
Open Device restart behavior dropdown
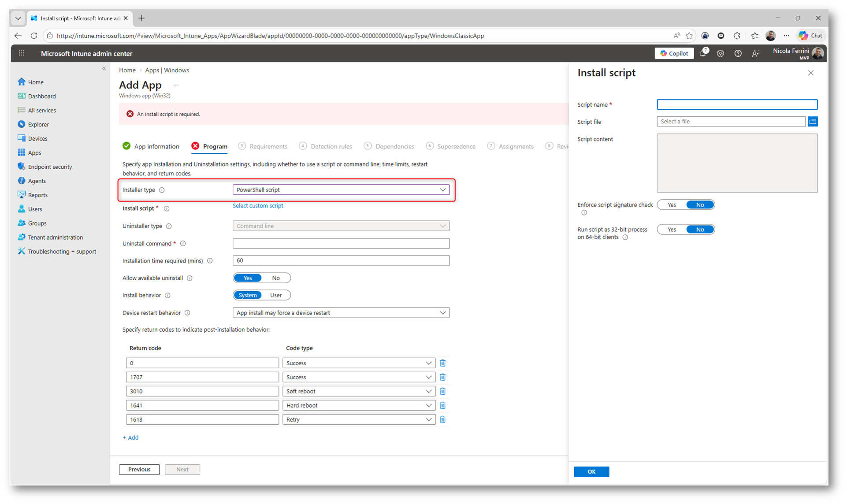click(341, 313)
